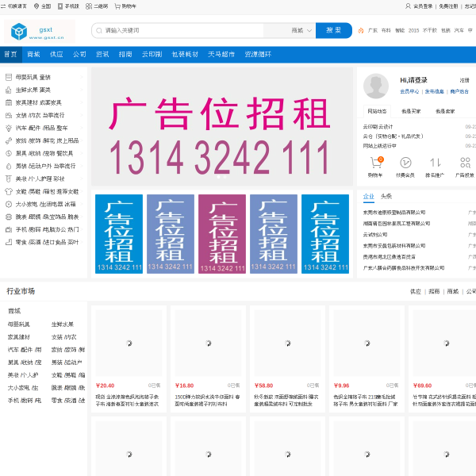Click the 排名推广 ranking promotion icon
This screenshot has width=476, height=476.
point(435,162)
